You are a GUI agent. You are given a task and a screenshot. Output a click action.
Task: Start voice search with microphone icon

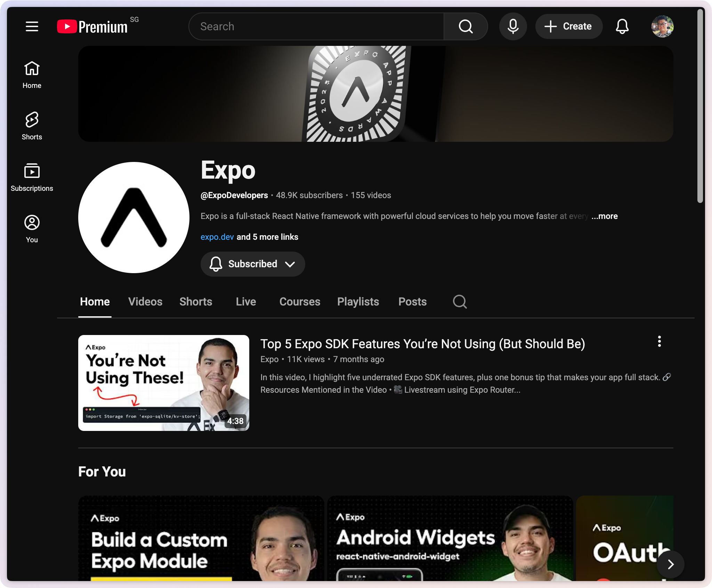(x=513, y=26)
